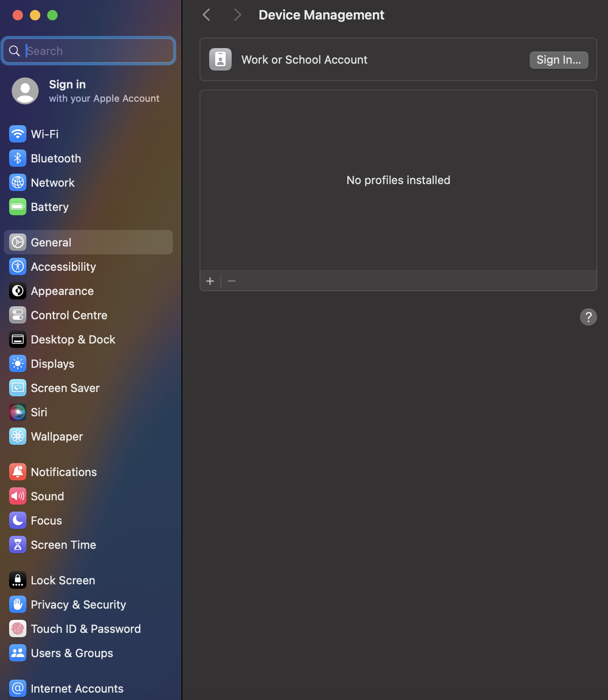Open the Internet Accounts @ icon
Image resolution: width=608 pixels, height=700 pixels.
coord(18,689)
